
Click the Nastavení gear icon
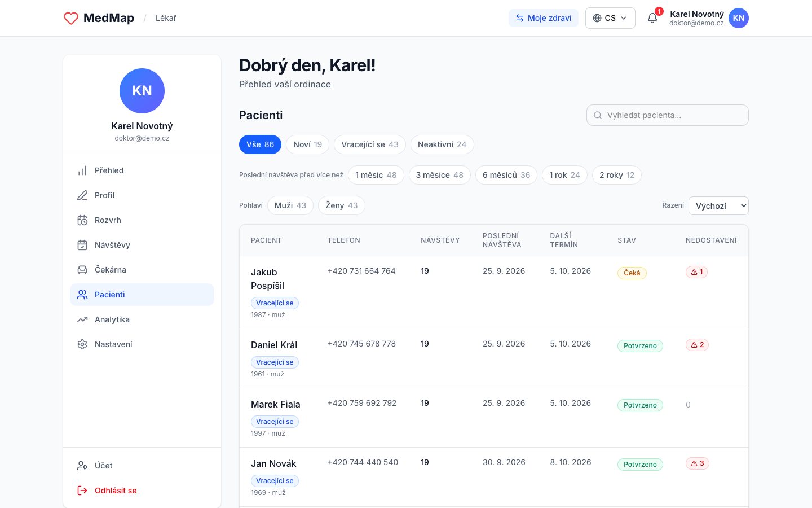(x=82, y=344)
